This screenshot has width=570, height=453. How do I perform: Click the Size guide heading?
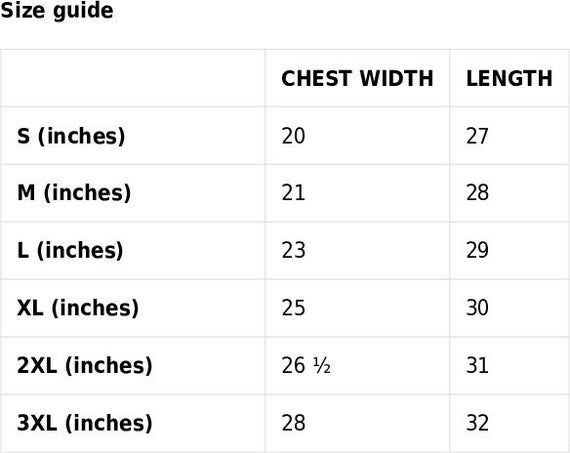coord(57,11)
